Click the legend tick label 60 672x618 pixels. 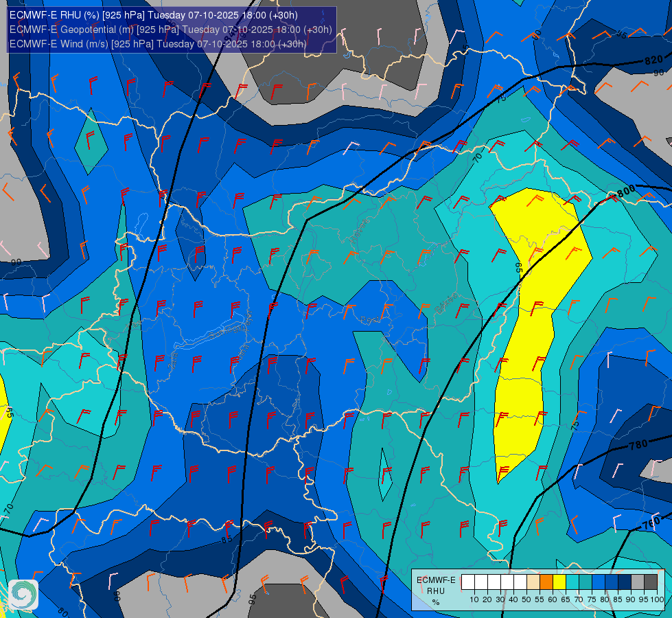click(553, 599)
